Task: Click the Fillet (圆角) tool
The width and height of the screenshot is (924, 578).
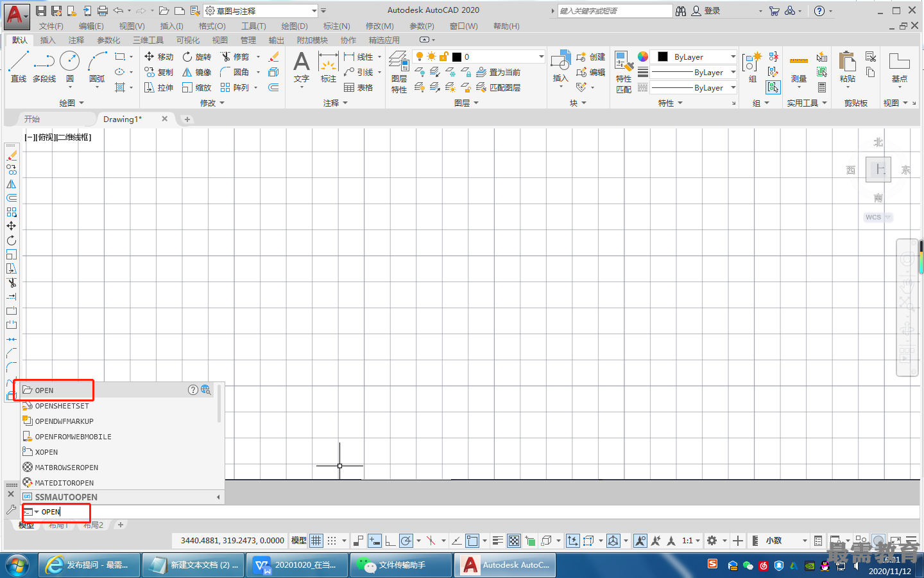Action: [x=235, y=72]
